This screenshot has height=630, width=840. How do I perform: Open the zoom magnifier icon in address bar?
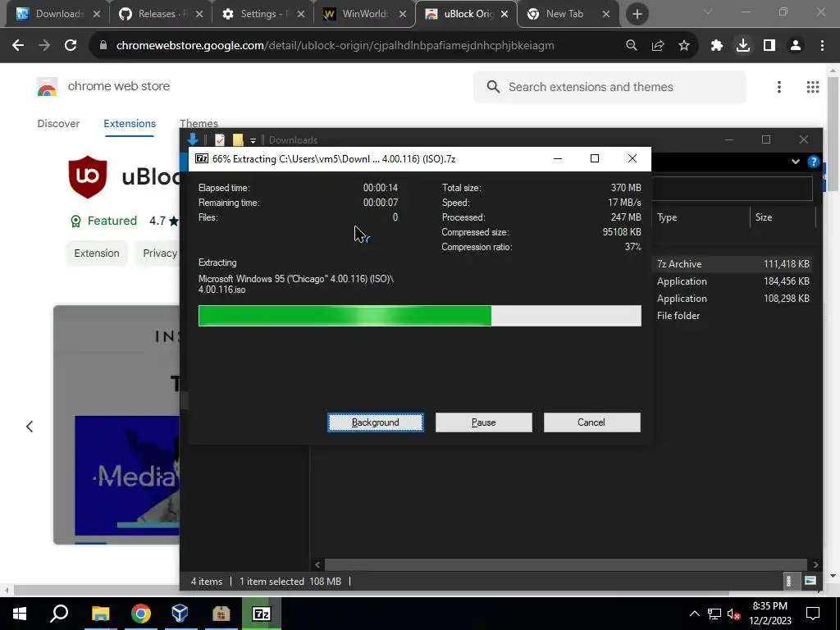(x=631, y=46)
